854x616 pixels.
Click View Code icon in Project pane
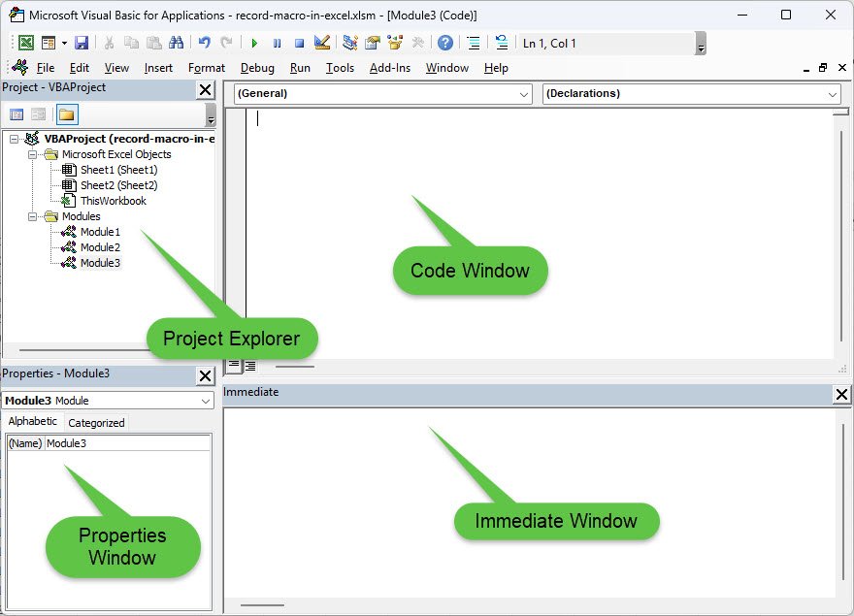pyautogui.click(x=16, y=114)
